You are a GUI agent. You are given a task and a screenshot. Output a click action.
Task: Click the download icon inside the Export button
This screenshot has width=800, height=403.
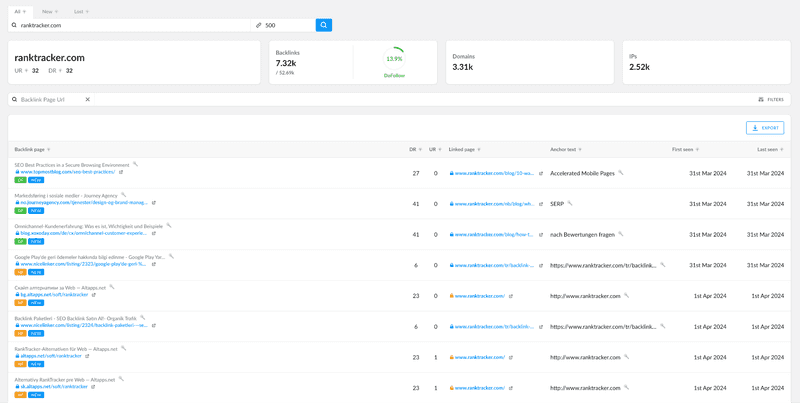tap(755, 128)
